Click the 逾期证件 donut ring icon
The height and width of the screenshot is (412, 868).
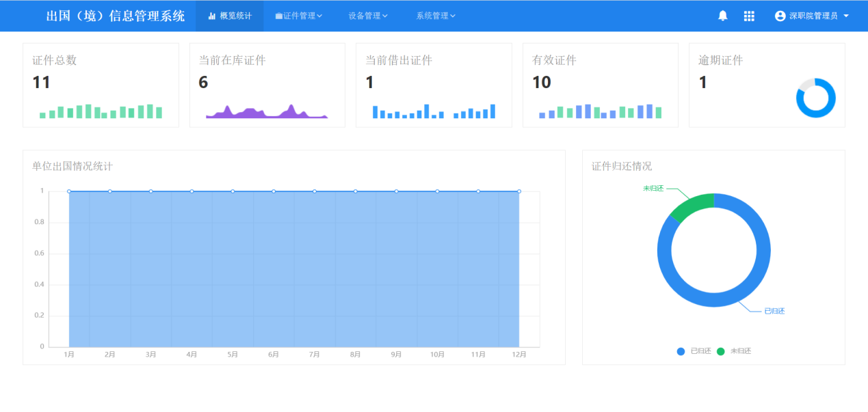point(815,98)
